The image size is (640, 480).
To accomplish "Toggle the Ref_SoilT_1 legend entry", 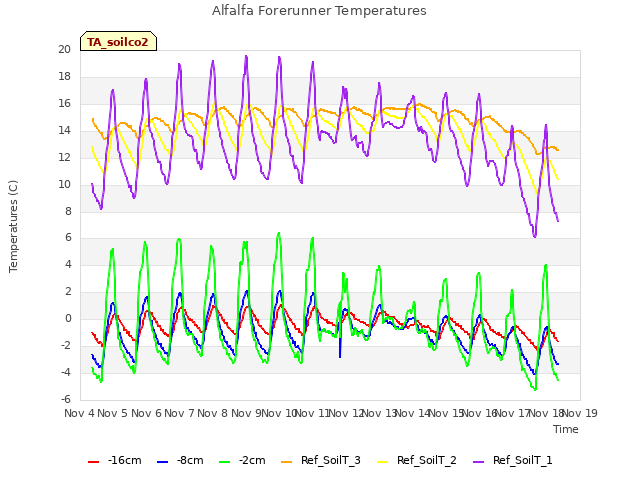I will pos(513,460).
